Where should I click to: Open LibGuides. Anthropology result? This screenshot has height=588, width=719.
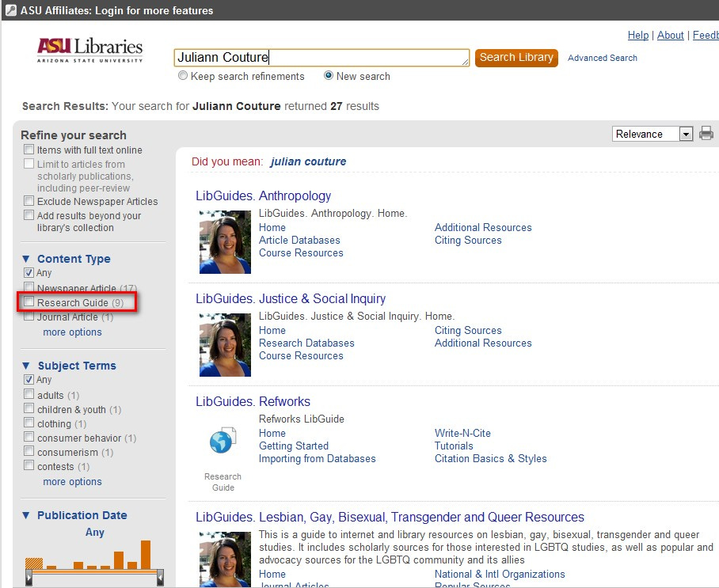click(263, 195)
